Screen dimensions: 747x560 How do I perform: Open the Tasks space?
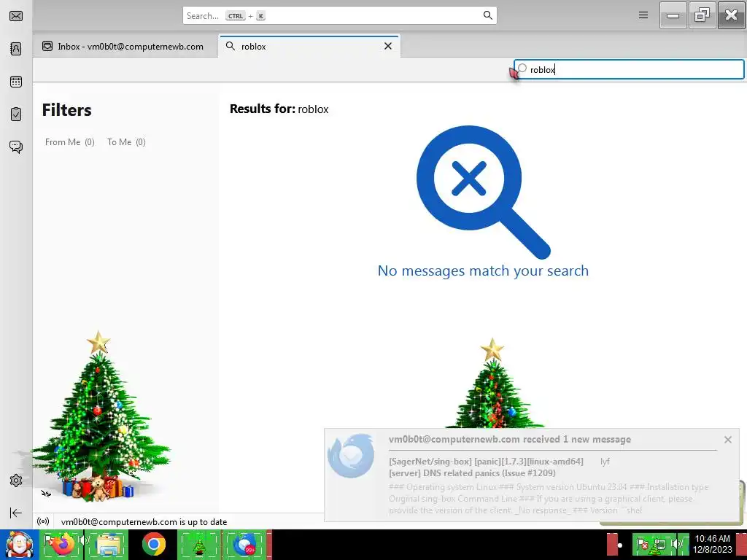point(16,114)
